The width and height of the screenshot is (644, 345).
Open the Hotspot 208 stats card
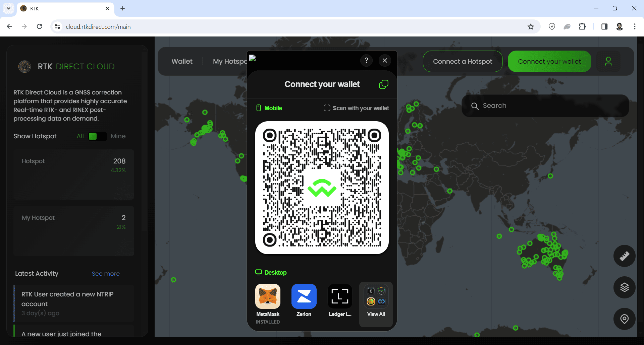point(74,175)
